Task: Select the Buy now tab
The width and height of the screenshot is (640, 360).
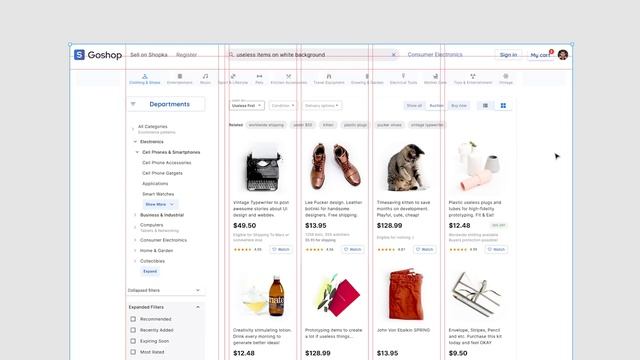Action: [x=459, y=106]
